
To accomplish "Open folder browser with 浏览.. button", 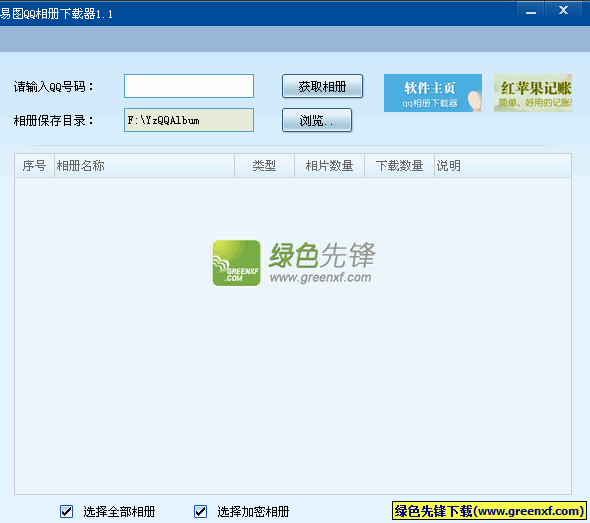I will pyautogui.click(x=317, y=120).
